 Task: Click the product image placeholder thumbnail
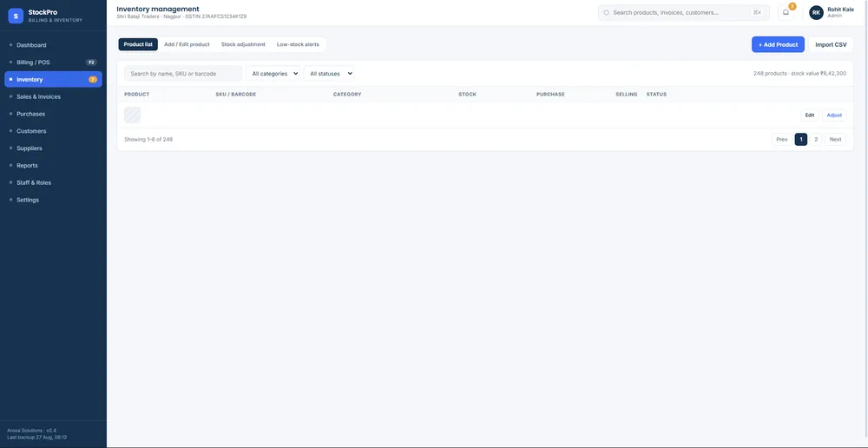132,115
